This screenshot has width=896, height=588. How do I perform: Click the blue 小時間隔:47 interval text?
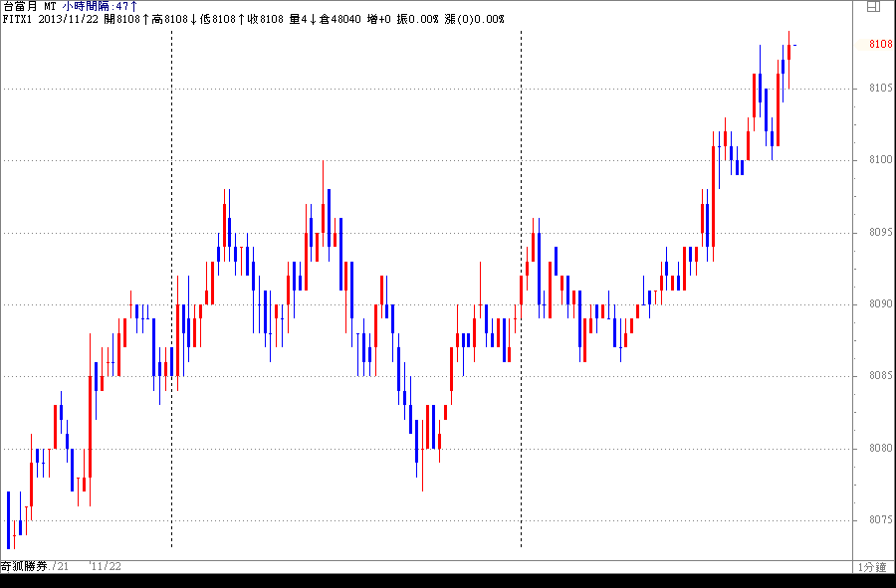(x=100, y=6)
